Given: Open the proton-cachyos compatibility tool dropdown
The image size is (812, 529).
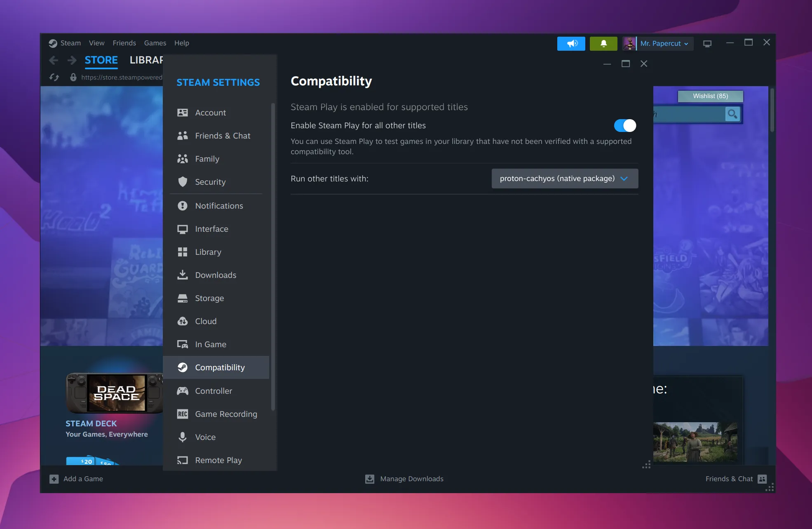Looking at the screenshot, I should pyautogui.click(x=565, y=179).
